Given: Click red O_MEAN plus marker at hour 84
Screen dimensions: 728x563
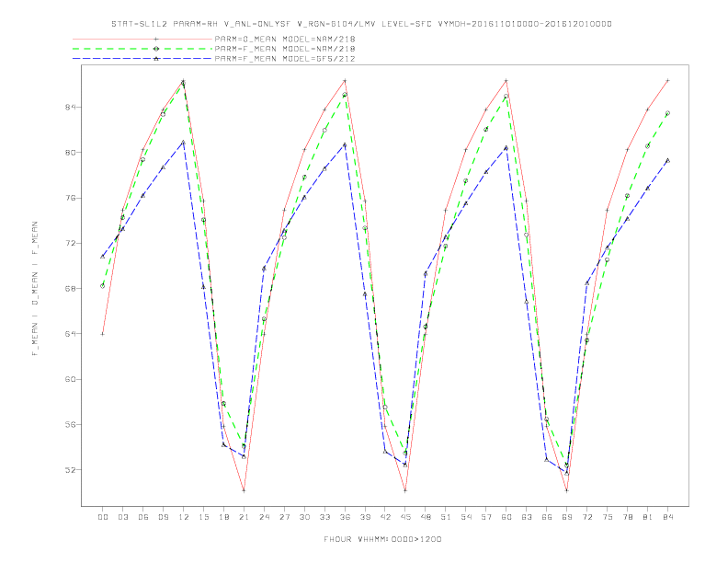Looking at the screenshot, I should click(x=667, y=81).
